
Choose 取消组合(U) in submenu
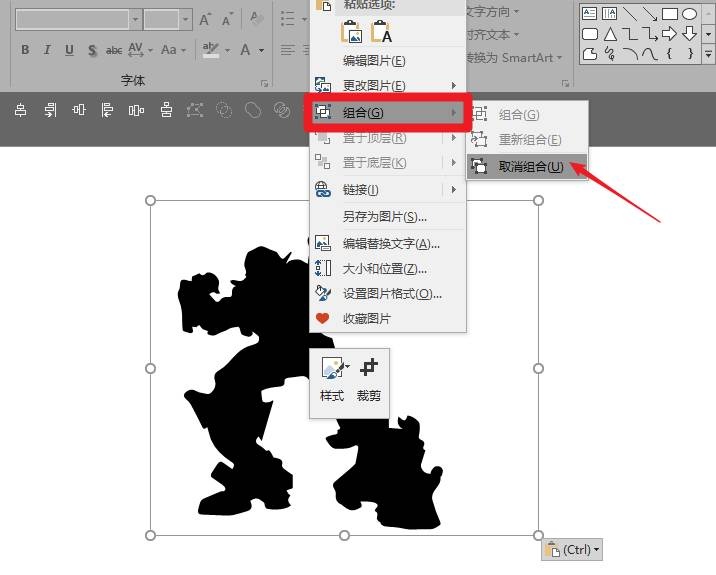click(x=527, y=167)
